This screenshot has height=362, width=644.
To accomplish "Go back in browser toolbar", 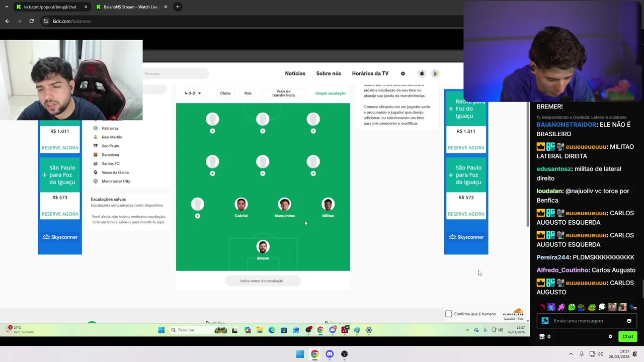I will pyautogui.click(x=7, y=21).
